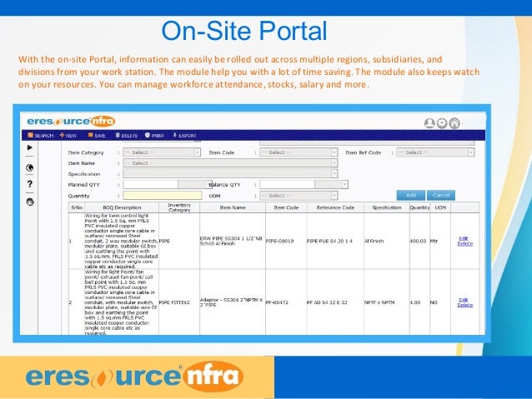Open help question mark icon
The width and height of the screenshot is (532, 399).
(x=29, y=184)
